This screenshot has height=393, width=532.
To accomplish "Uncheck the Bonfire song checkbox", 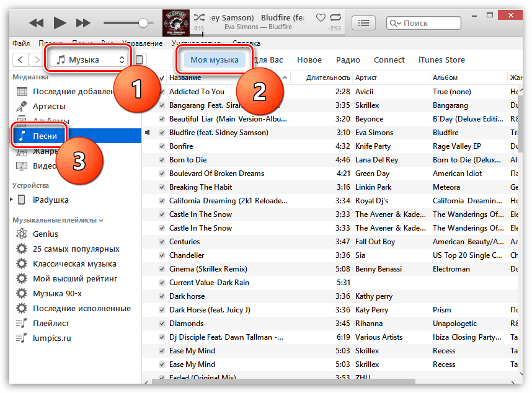I will (x=162, y=146).
